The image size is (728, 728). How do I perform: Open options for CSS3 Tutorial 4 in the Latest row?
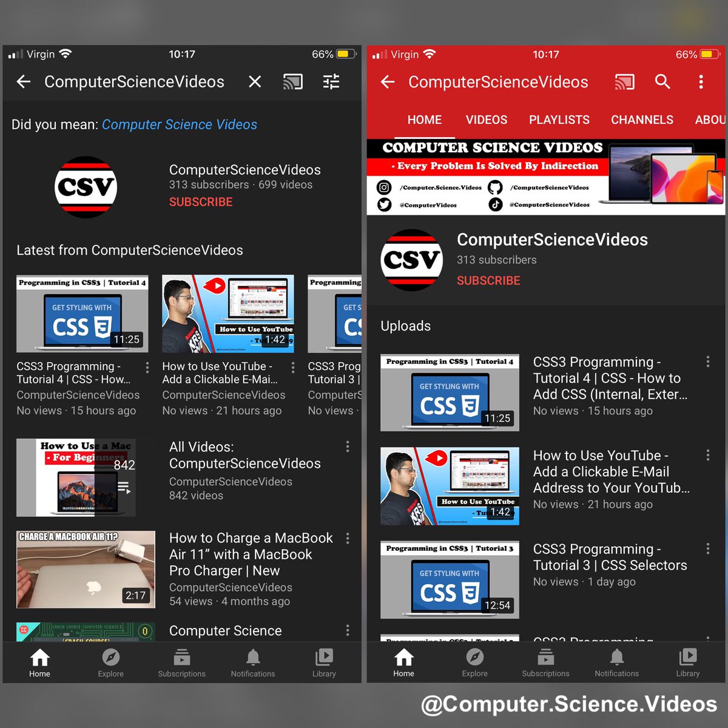pyautogui.click(x=147, y=368)
